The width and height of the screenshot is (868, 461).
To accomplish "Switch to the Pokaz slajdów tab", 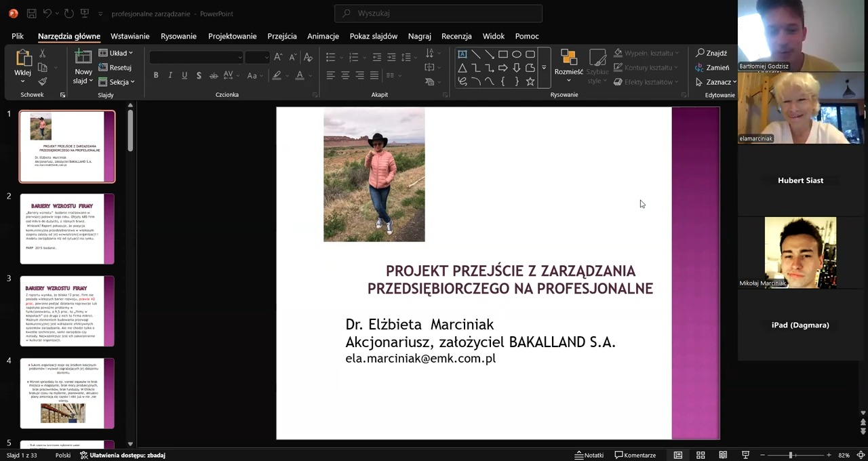I will (x=374, y=36).
